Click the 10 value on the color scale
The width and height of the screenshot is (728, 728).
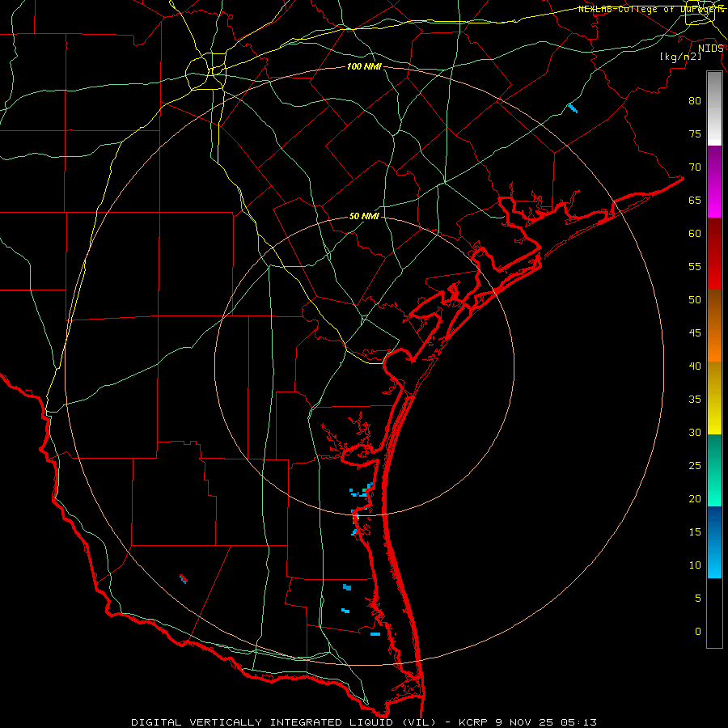pos(695,565)
